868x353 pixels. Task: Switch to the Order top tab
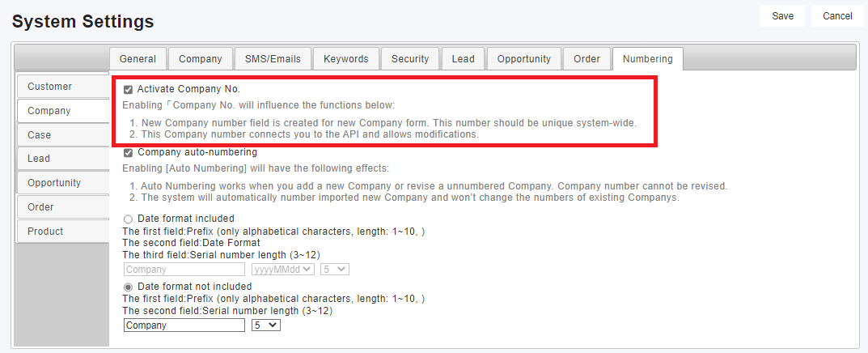pos(586,59)
